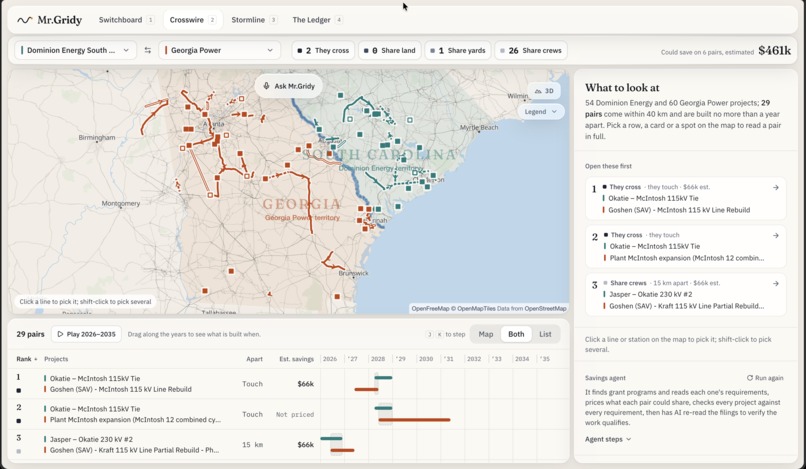Expand Agent steps section
Viewport: 806px width, 469px height.
(608, 439)
